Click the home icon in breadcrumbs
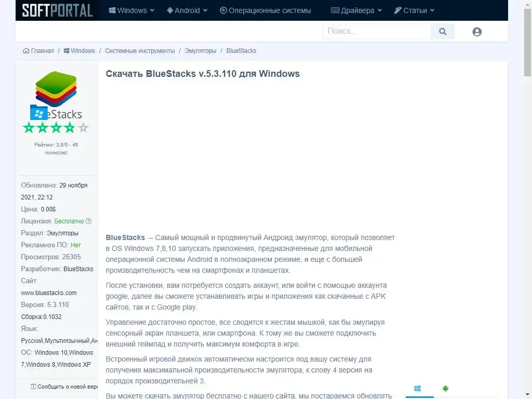The width and height of the screenshot is (532, 399). pyautogui.click(x=26, y=50)
